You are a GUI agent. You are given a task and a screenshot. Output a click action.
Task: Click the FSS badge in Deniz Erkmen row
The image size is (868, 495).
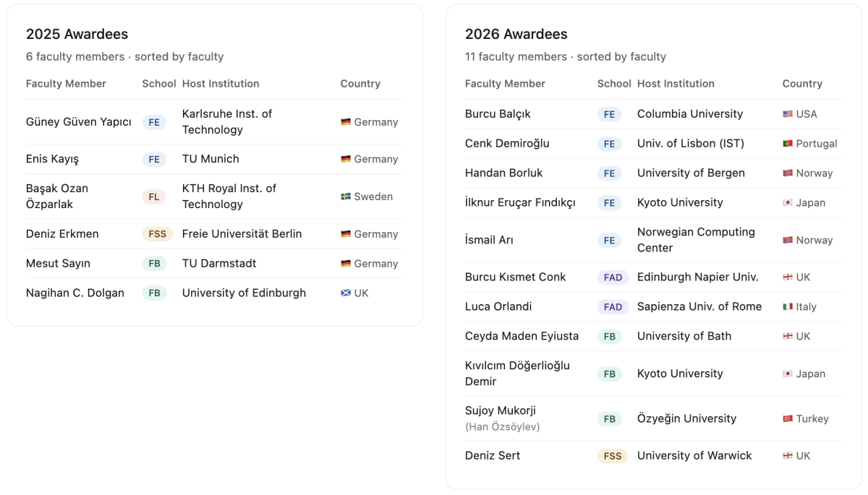[x=157, y=234]
